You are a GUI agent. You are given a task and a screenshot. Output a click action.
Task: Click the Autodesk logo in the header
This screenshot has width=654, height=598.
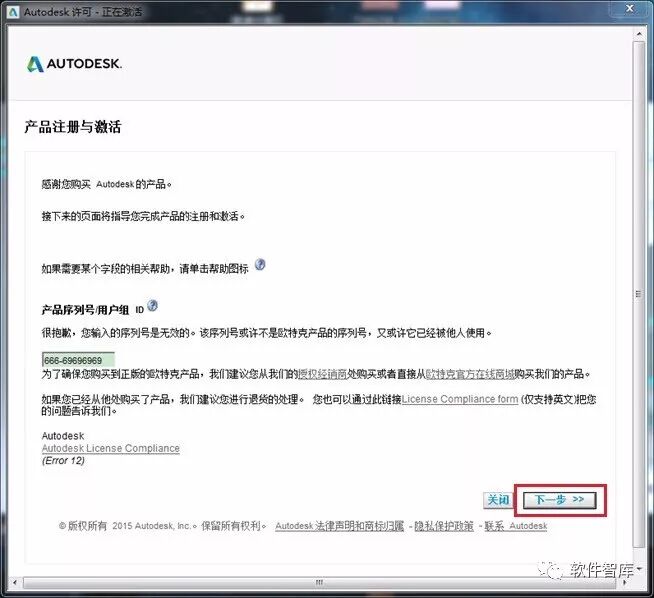tap(74, 64)
